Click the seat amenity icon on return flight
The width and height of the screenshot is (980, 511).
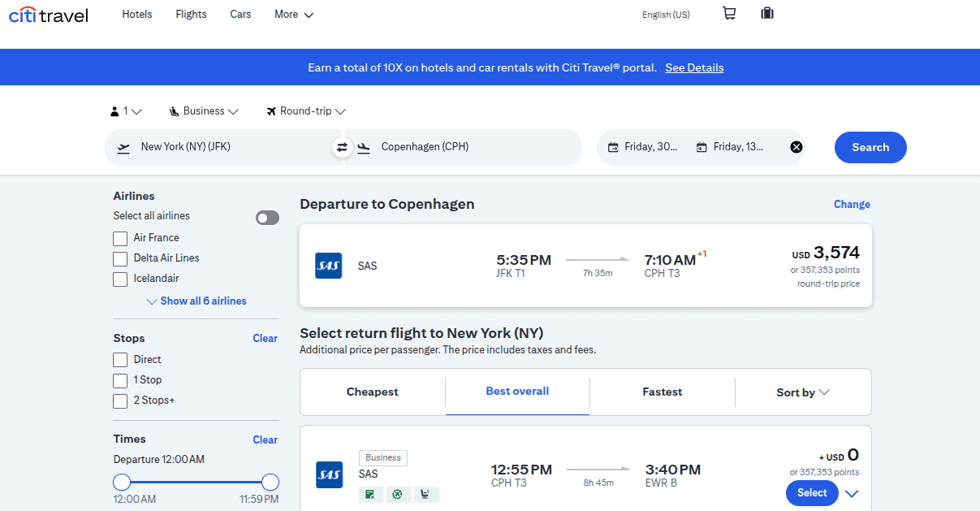[425, 494]
